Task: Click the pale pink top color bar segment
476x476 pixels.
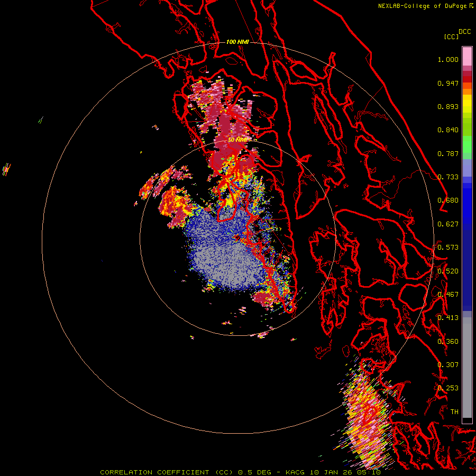Action: click(x=467, y=57)
